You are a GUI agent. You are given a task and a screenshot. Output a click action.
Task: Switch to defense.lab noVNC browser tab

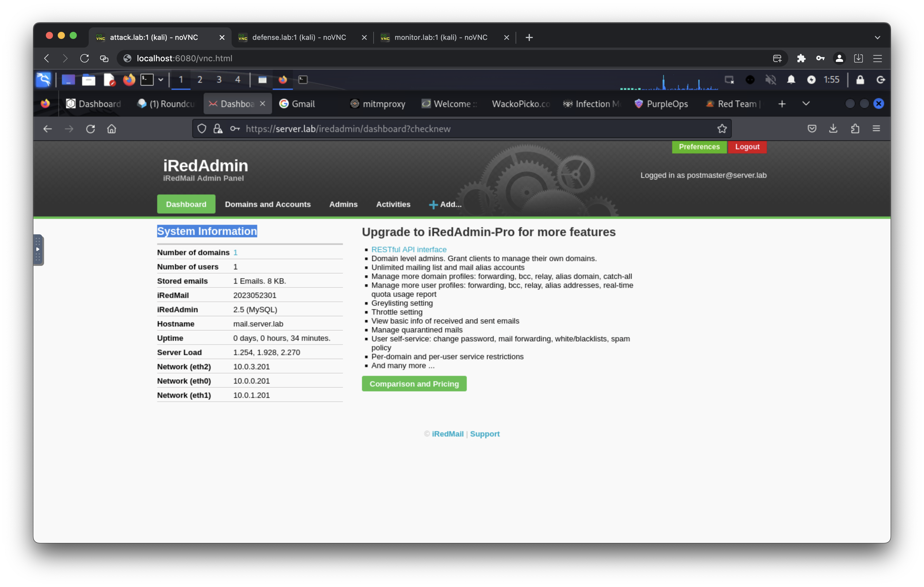tap(299, 37)
